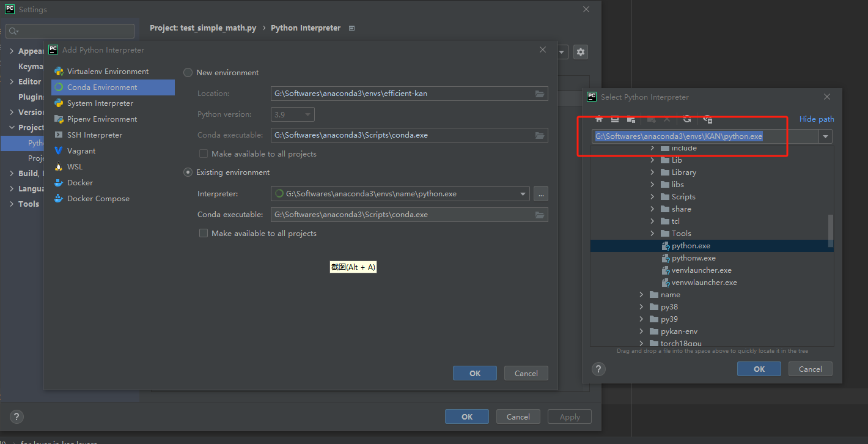The image size is (868, 444).
Task: Click the ellipsis button next to Interpreter field
Action: (x=541, y=194)
